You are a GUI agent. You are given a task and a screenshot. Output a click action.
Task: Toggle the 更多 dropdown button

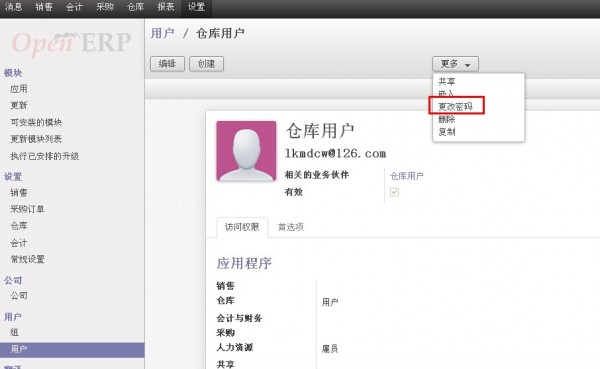coord(455,64)
